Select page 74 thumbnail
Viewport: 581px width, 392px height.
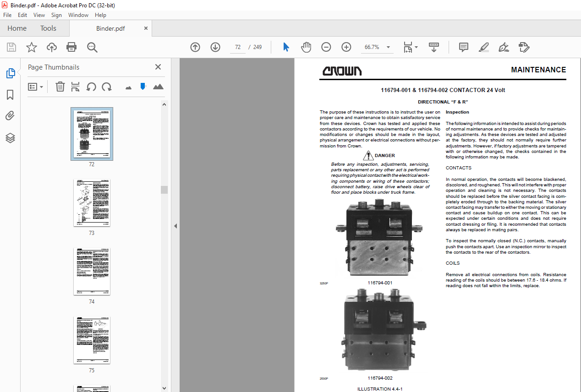coord(92,271)
